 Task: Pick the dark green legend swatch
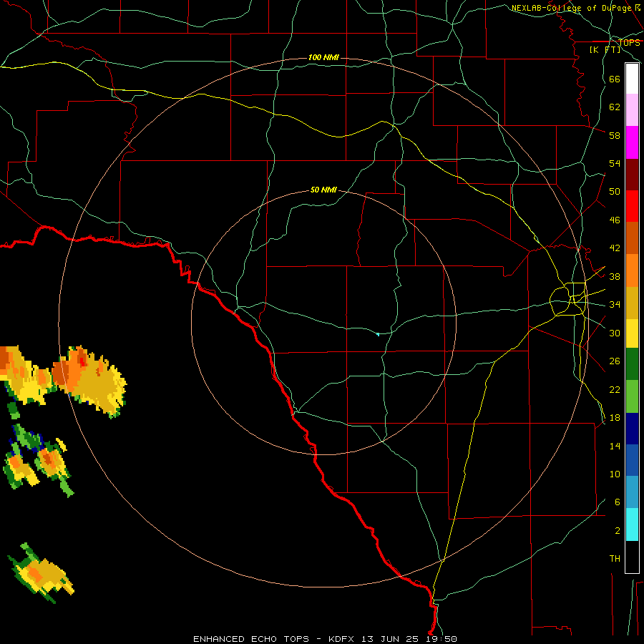pyautogui.click(x=632, y=364)
